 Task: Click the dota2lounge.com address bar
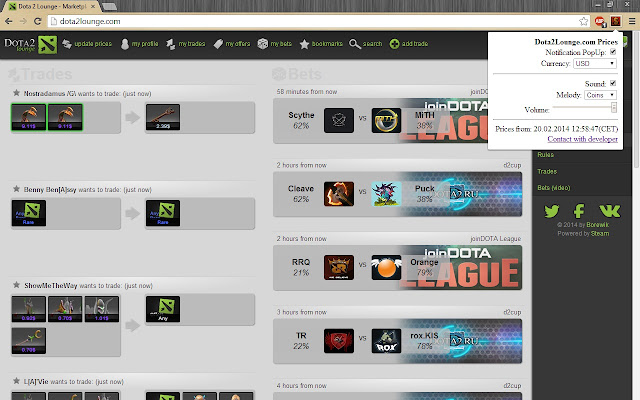click(x=318, y=21)
